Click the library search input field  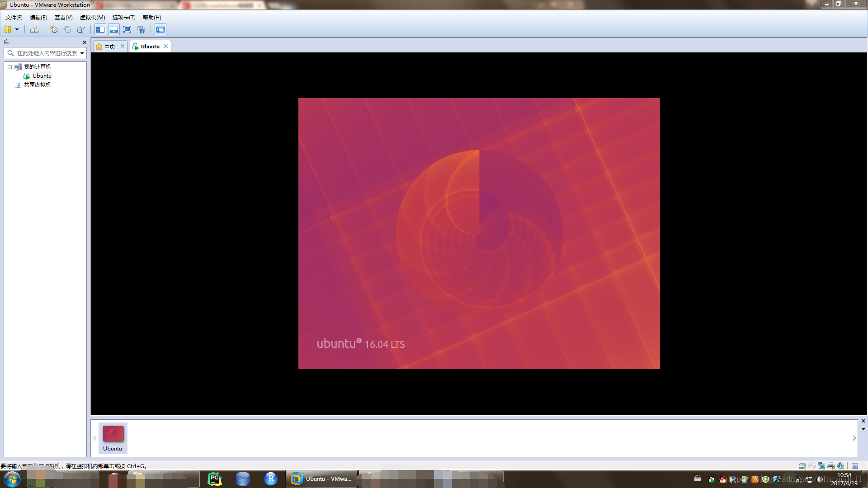click(x=45, y=53)
